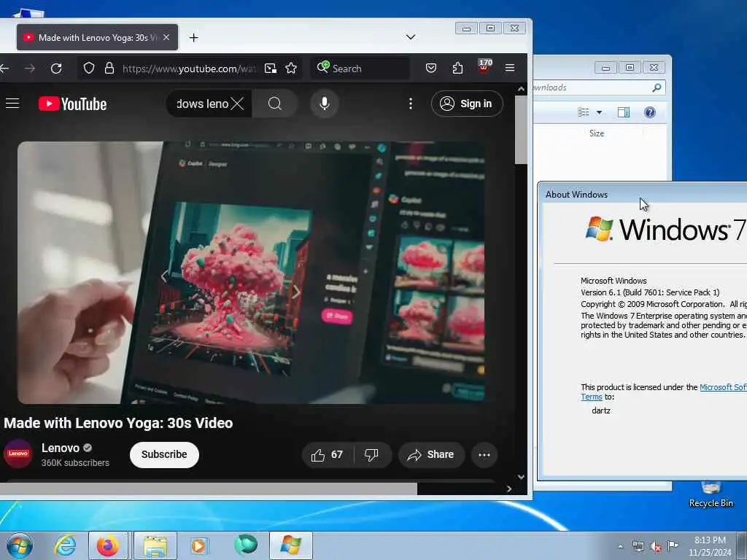Open the green globe app on taskbar
The height and width of the screenshot is (560, 747).
[x=246, y=545]
